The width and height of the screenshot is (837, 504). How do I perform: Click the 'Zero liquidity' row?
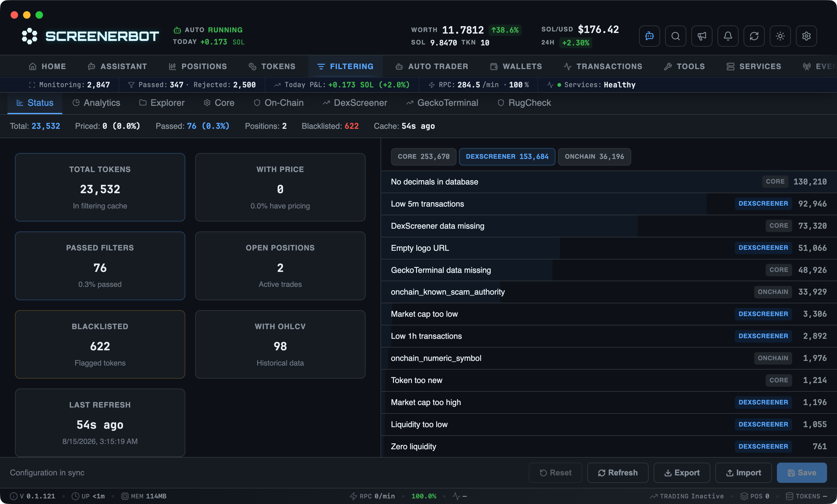(609, 446)
